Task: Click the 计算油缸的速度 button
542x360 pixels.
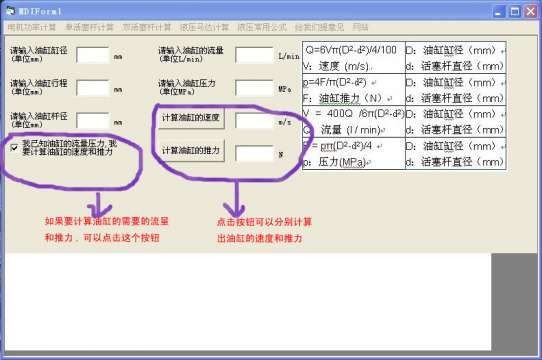Action: pyautogui.click(x=191, y=118)
